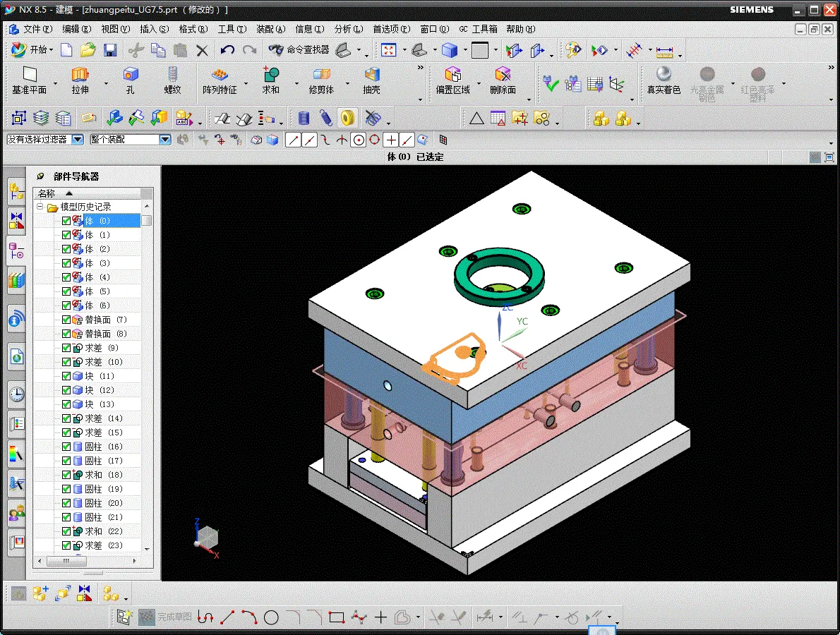Click the Save floppy disk icon
The image size is (840, 635).
[110, 50]
